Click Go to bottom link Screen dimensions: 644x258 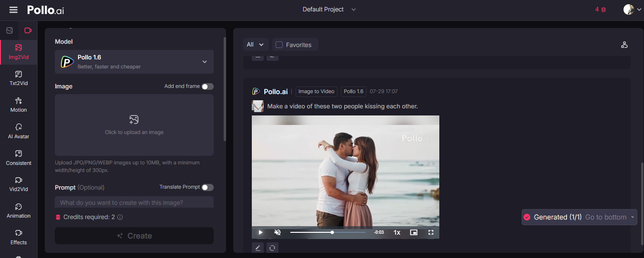605,217
